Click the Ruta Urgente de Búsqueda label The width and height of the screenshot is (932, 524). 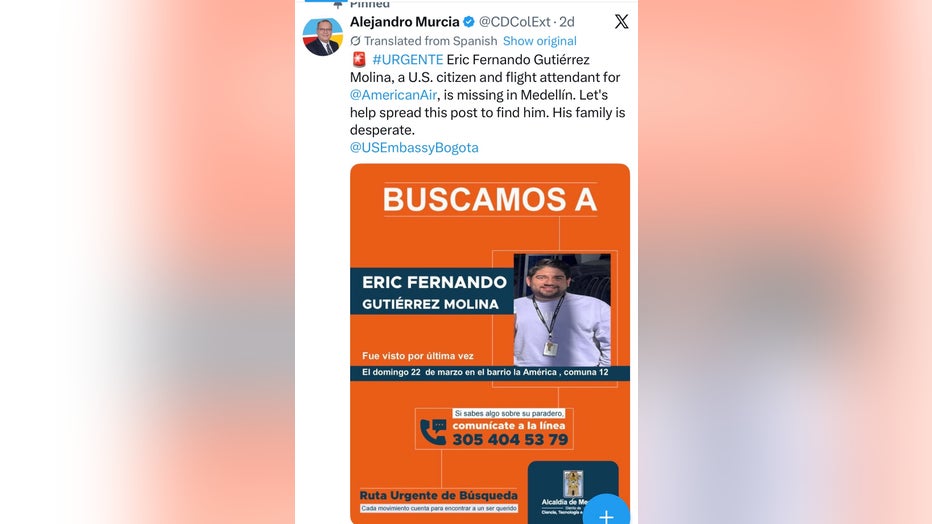coord(439,495)
